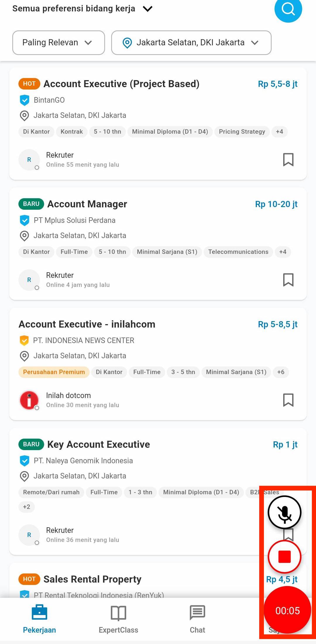Screen dimensions: 316x644
Task: Tap the Perusahaan Premium badge
Action: pyautogui.click(x=54, y=372)
